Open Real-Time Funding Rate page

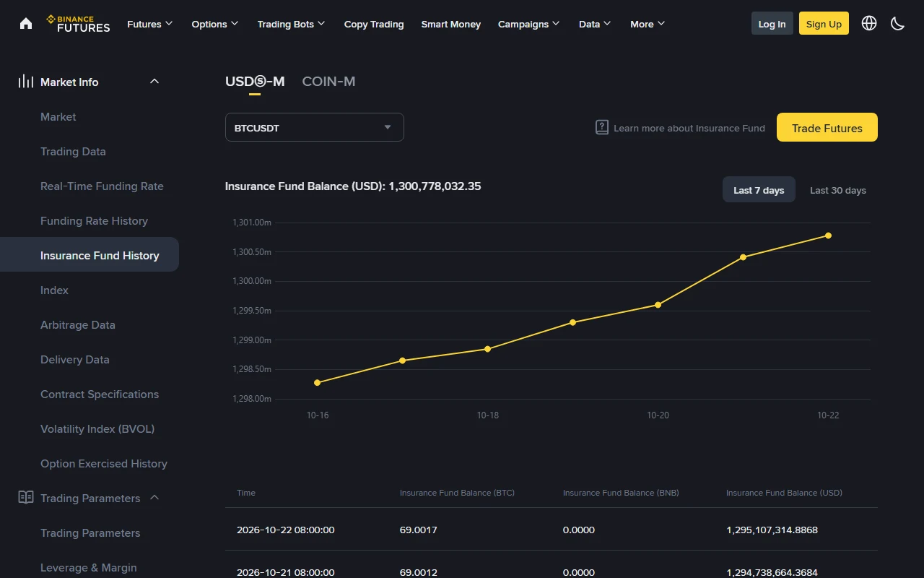pyautogui.click(x=102, y=186)
